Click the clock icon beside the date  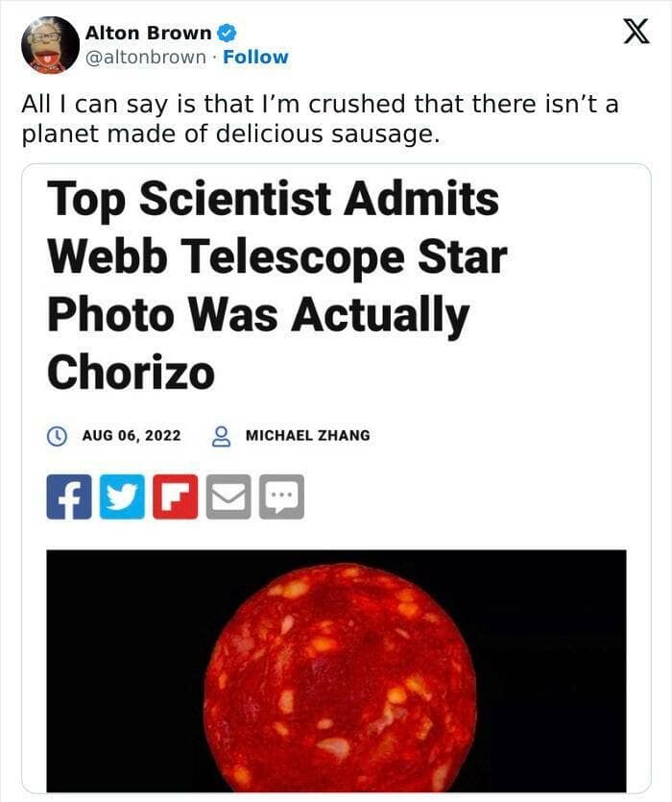tap(58, 435)
